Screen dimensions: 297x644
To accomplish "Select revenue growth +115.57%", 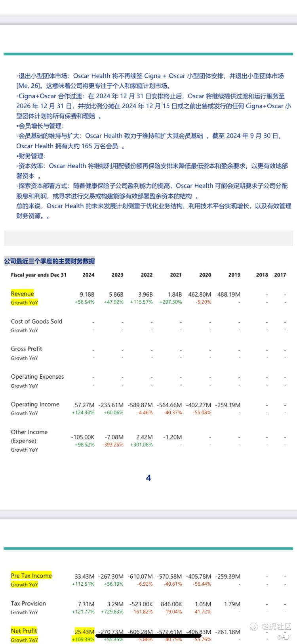I will pos(141,302).
